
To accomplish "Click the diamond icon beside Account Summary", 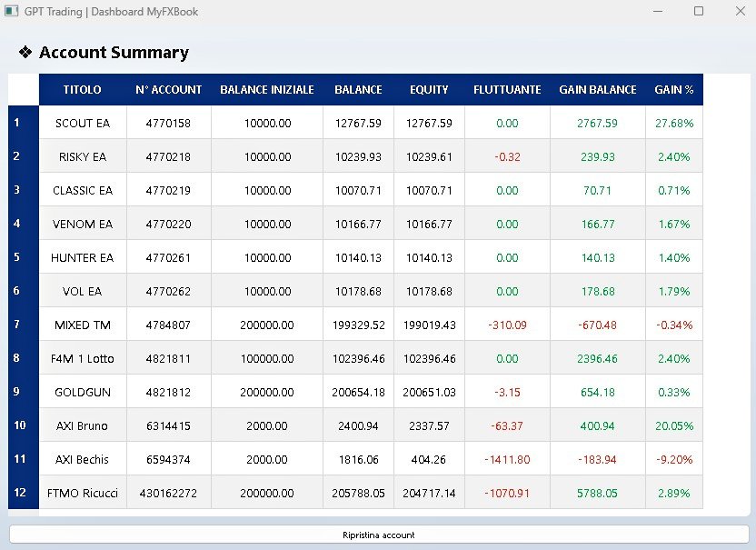I will pyautogui.click(x=25, y=53).
